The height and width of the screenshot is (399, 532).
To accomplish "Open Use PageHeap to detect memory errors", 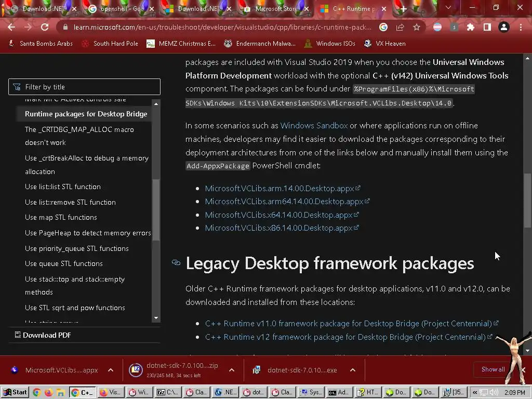I will pos(88,233).
